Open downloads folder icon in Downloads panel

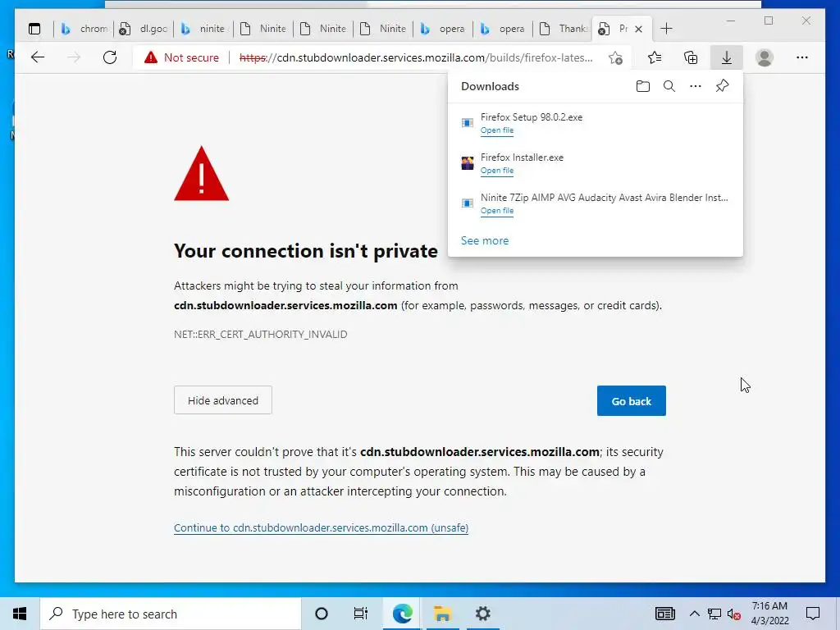(643, 86)
